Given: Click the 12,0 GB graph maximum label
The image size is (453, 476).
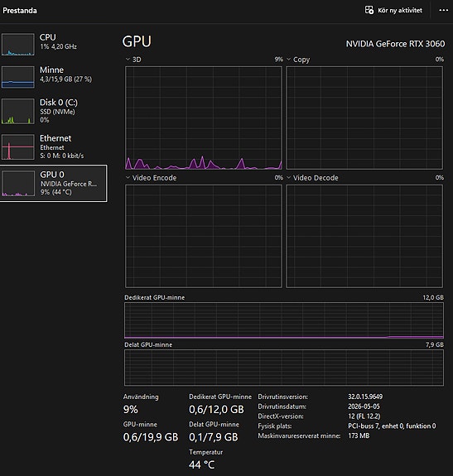Looking at the screenshot, I should 433,297.
